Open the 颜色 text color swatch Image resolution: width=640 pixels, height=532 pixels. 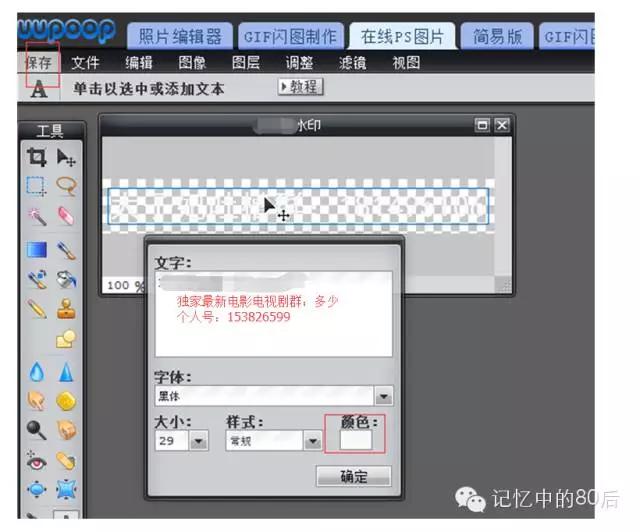356,440
